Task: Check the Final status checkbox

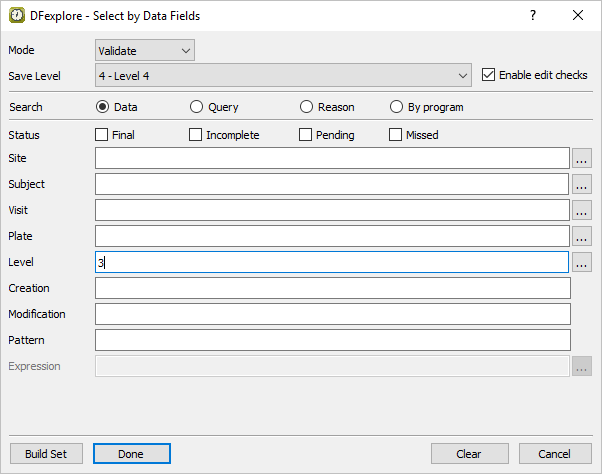Action: coord(102,135)
